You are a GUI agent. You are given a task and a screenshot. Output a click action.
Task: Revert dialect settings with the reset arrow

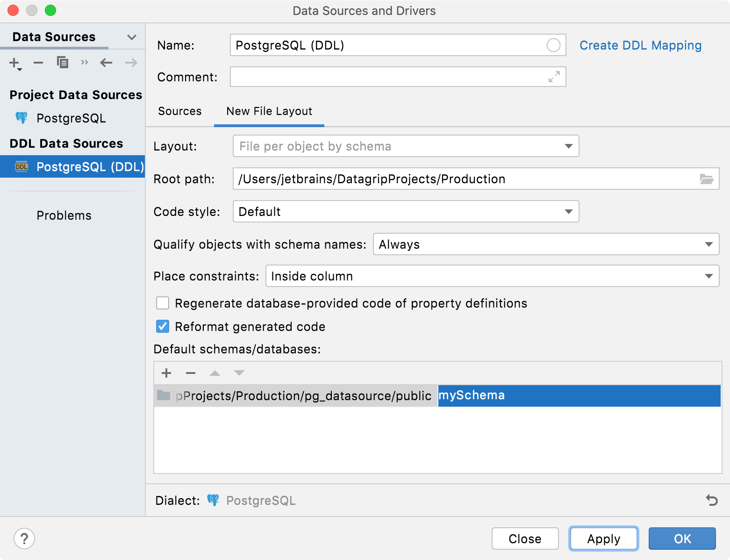pyautogui.click(x=712, y=500)
